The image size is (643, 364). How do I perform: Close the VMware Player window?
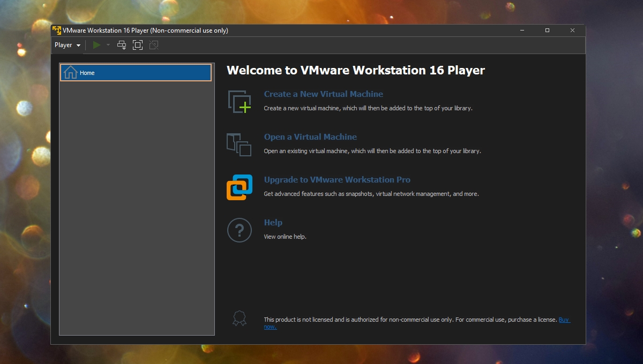click(572, 31)
